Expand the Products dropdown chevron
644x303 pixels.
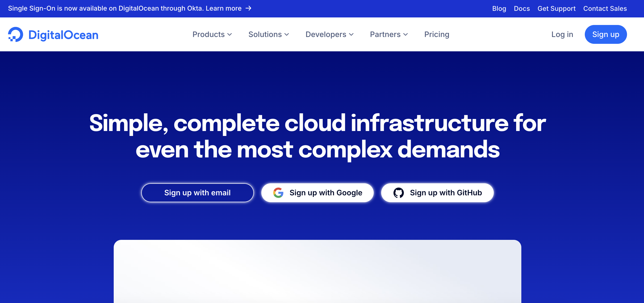pos(230,34)
